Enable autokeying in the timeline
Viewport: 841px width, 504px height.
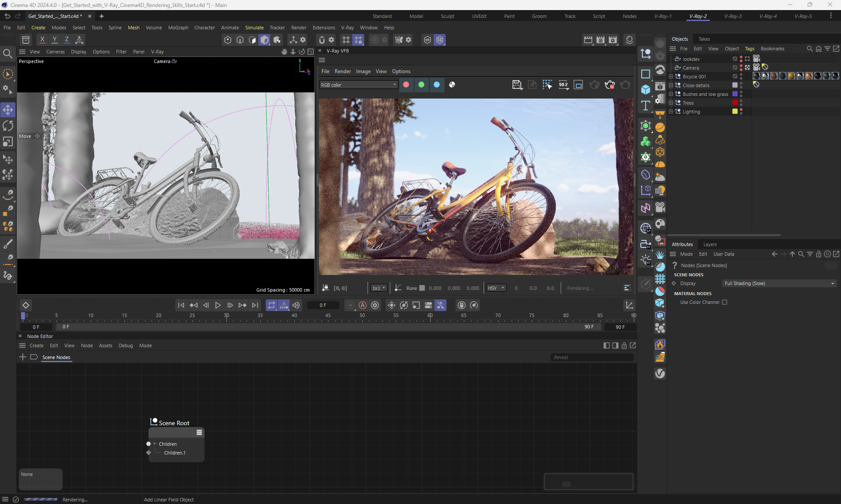pos(363,305)
